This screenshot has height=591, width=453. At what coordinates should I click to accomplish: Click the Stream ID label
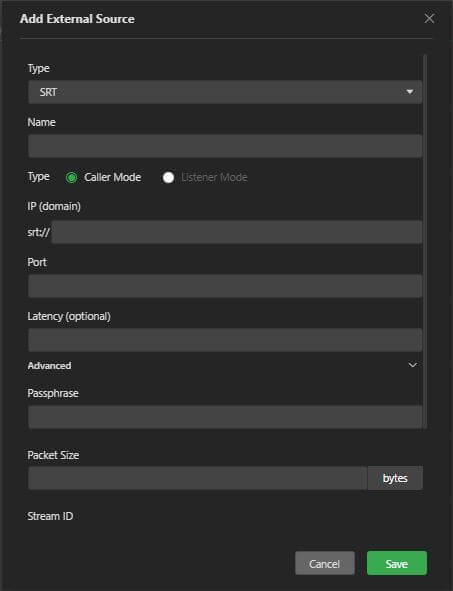[50, 516]
